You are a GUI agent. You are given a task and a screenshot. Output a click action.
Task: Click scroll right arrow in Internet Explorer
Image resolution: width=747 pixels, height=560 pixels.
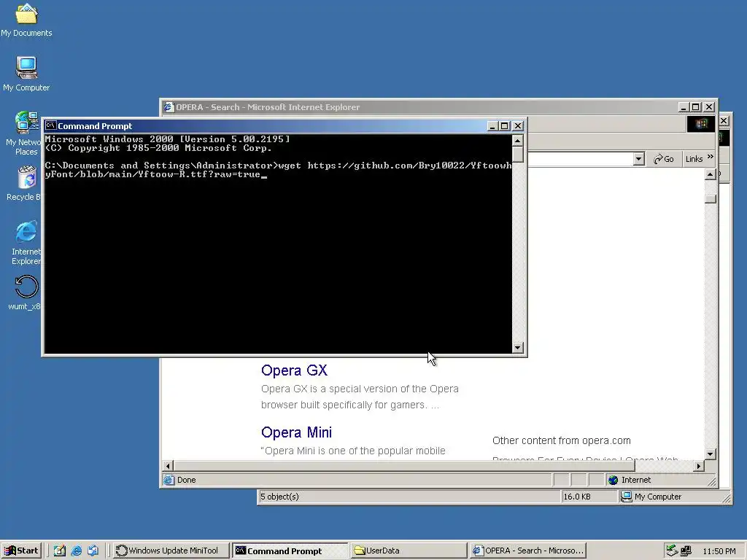699,466
